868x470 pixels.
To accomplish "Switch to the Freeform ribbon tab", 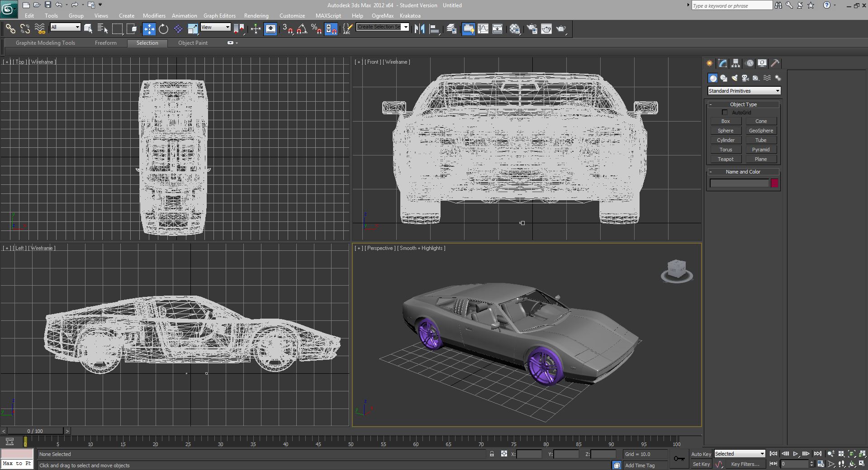I will [x=105, y=43].
